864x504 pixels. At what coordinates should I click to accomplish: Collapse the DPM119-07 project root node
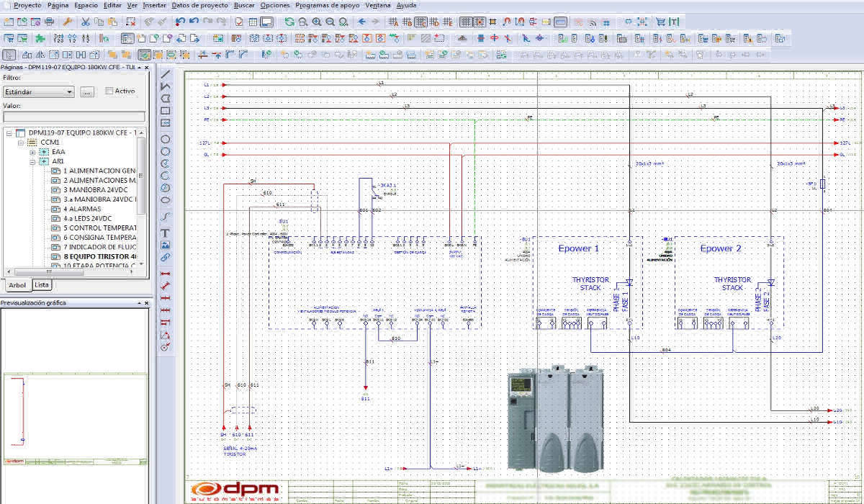pos(9,133)
